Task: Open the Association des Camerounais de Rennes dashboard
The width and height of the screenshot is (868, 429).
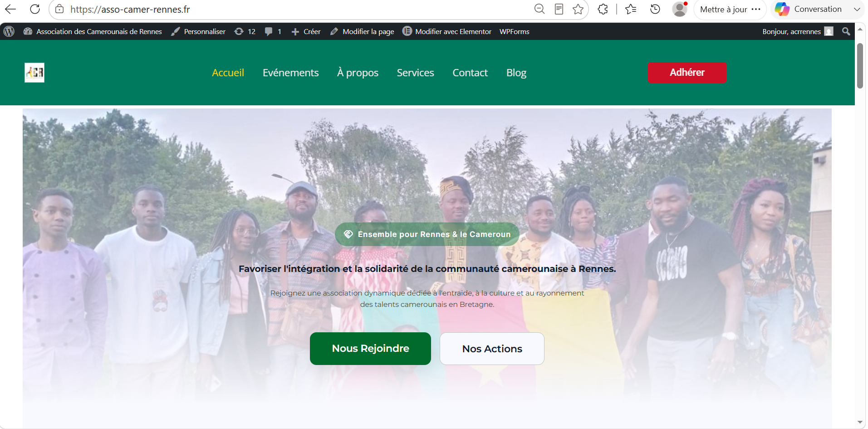Action: tap(93, 31)
